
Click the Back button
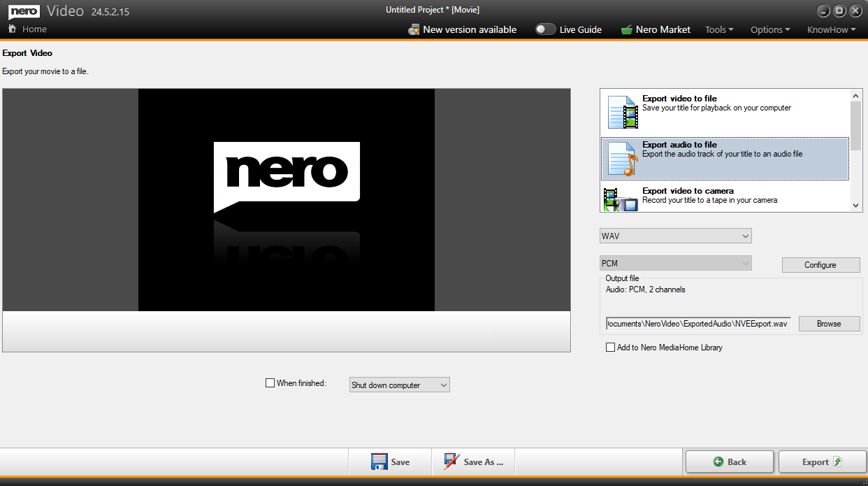pos(730,462)
